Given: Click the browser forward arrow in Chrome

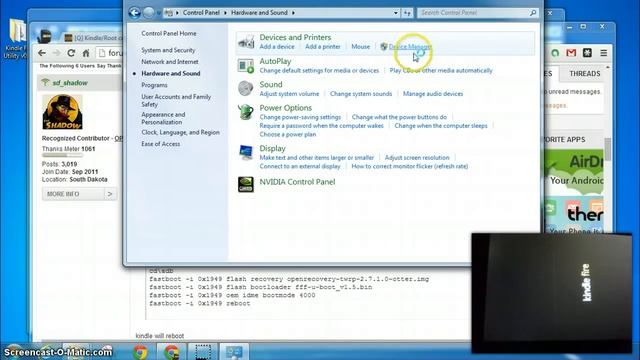Looking at the screenshot, I should 56,53.
